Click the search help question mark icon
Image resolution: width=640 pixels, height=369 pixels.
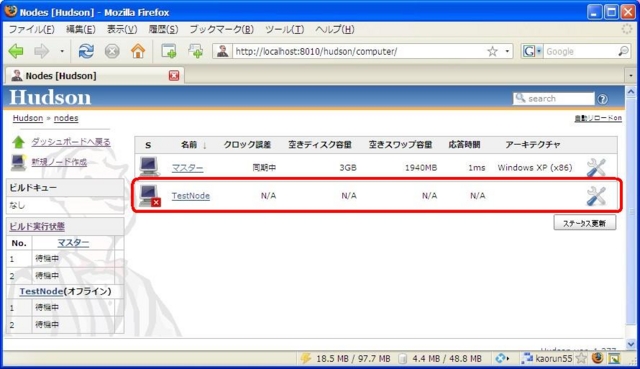pos(602,99)
